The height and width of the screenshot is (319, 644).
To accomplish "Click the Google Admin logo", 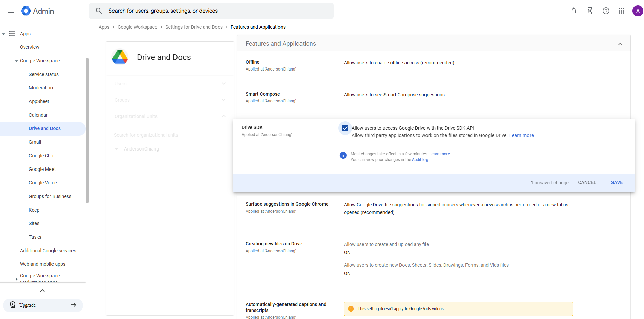I will (38, 11).
